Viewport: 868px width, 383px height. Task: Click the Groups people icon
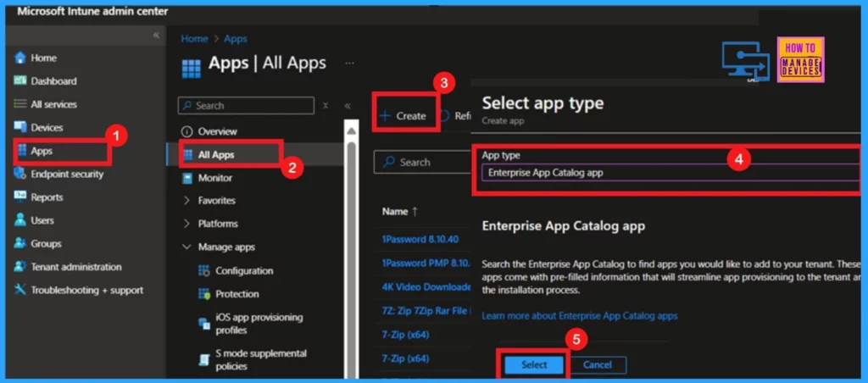[x=20, y=243]
